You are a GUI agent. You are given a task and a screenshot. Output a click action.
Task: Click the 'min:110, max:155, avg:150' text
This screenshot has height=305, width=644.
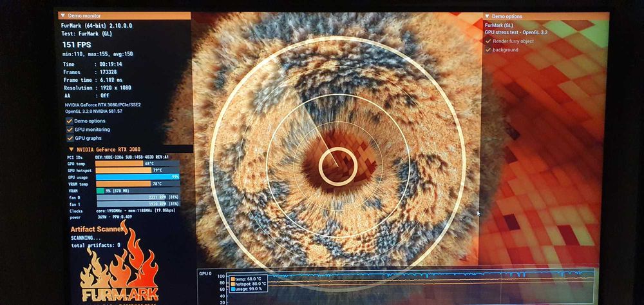click(98, 54)
